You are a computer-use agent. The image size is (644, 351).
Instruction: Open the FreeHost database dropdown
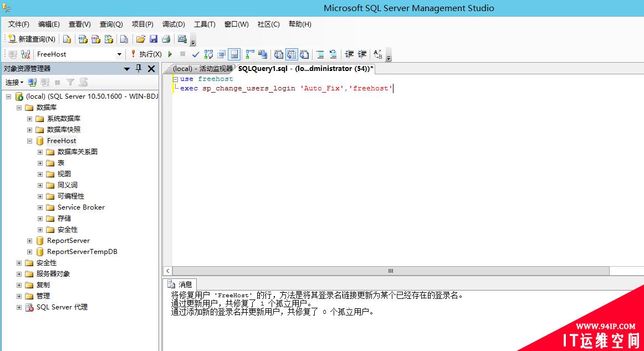pyautogui.click(x=119, y=54)
